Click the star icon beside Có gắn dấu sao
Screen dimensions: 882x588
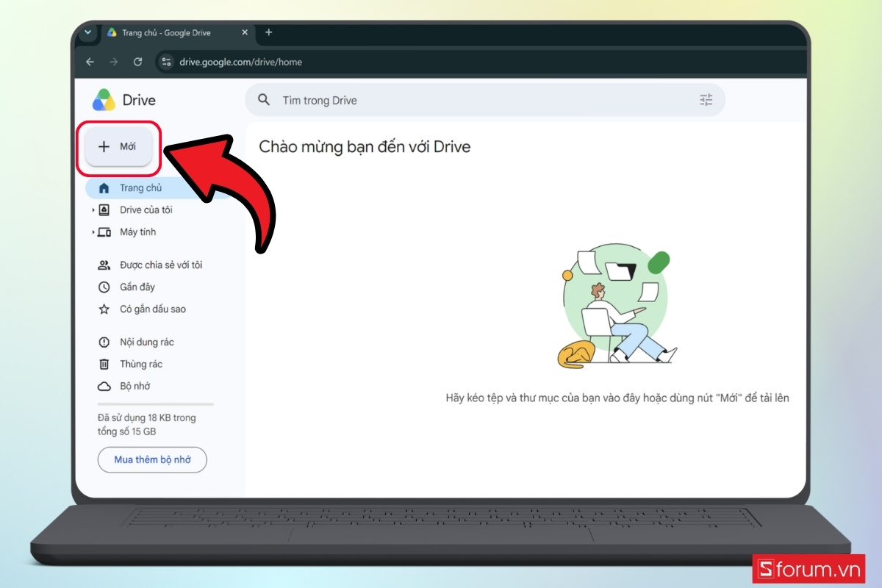click(x=104, y=309)
